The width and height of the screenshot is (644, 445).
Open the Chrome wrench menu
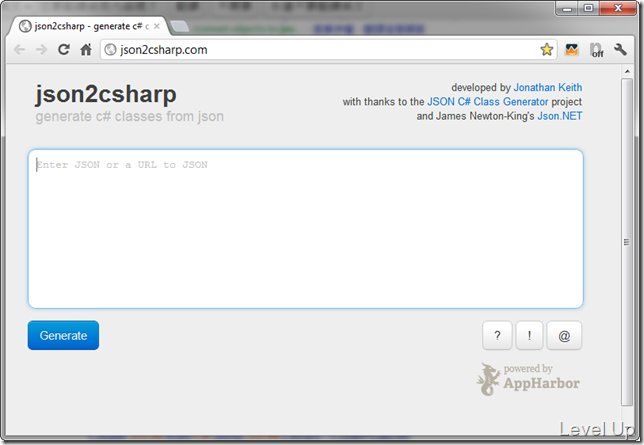620,50
